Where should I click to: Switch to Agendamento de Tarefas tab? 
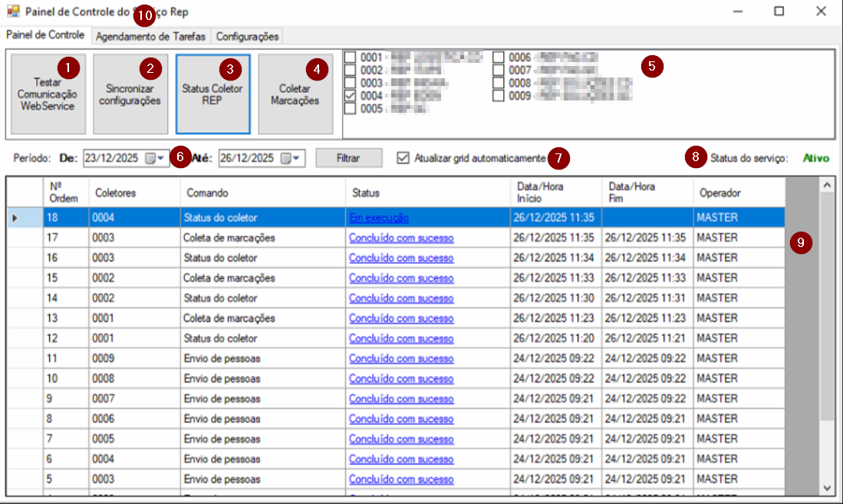point(150,36)
